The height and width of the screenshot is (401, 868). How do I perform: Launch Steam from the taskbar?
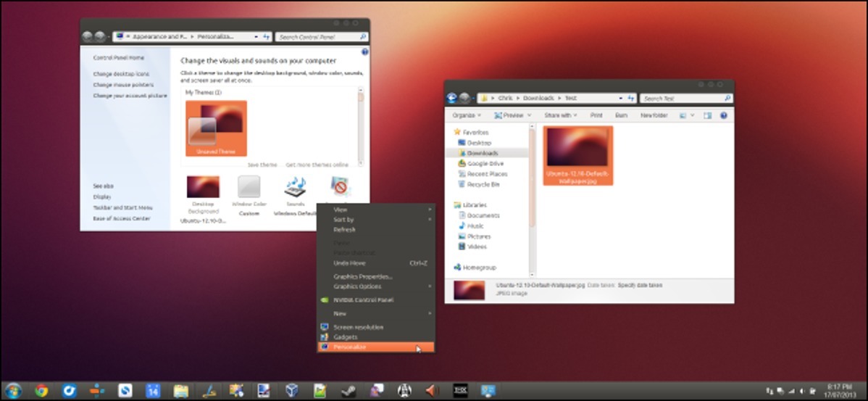(x=348, y=391)
